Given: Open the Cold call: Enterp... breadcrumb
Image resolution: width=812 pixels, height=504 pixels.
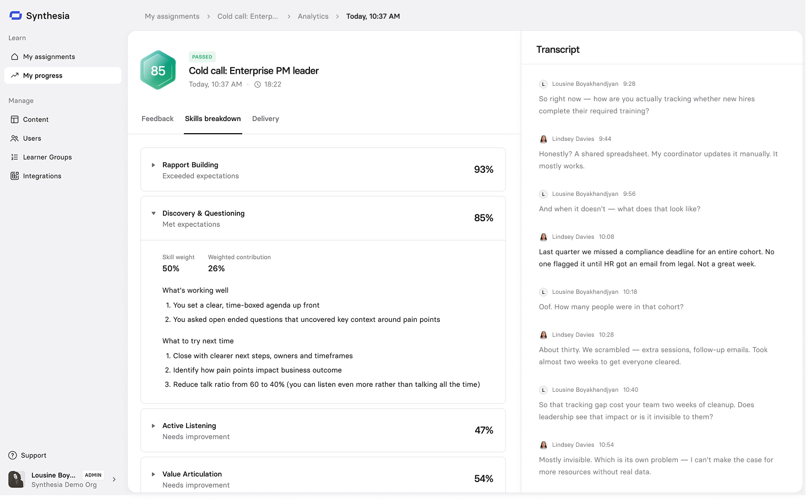Looking at the screenshot, I should pos(248,17).
